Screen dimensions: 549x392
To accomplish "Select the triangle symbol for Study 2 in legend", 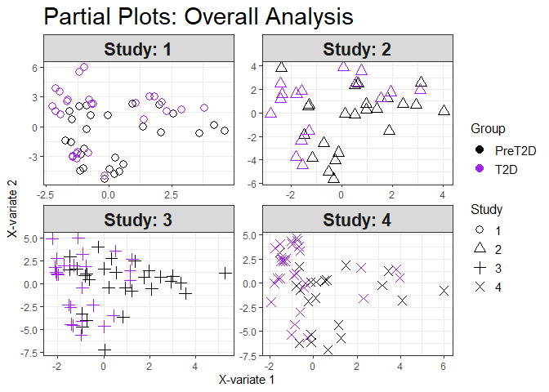I will click(x=480, y=248).
